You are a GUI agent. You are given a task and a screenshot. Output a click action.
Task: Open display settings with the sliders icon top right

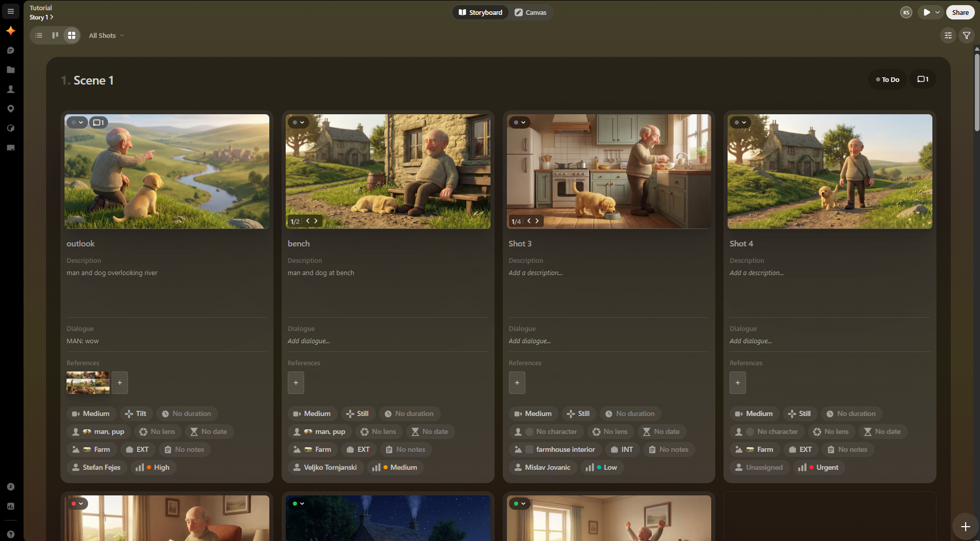(x=948, y=35)
